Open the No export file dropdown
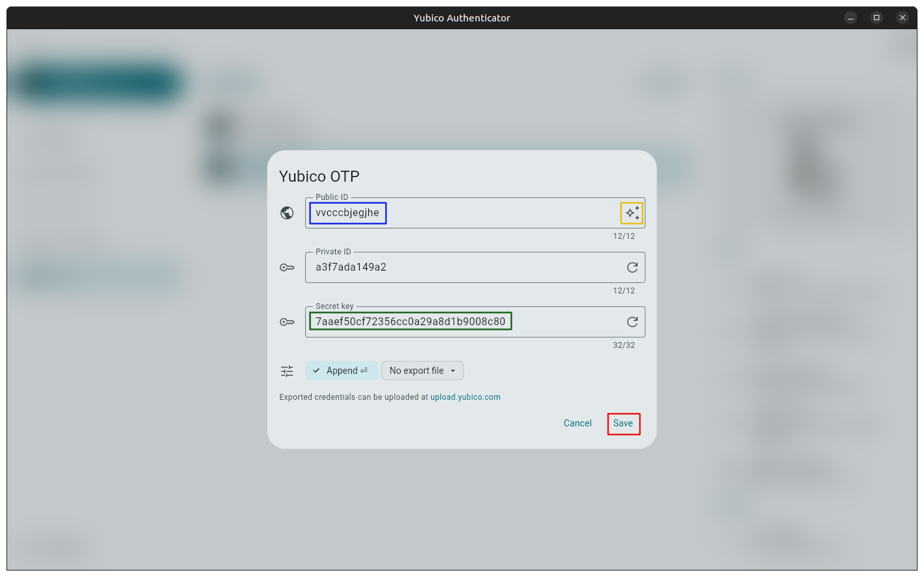Screen dimensions: 924x577 (x=422, y=371)
